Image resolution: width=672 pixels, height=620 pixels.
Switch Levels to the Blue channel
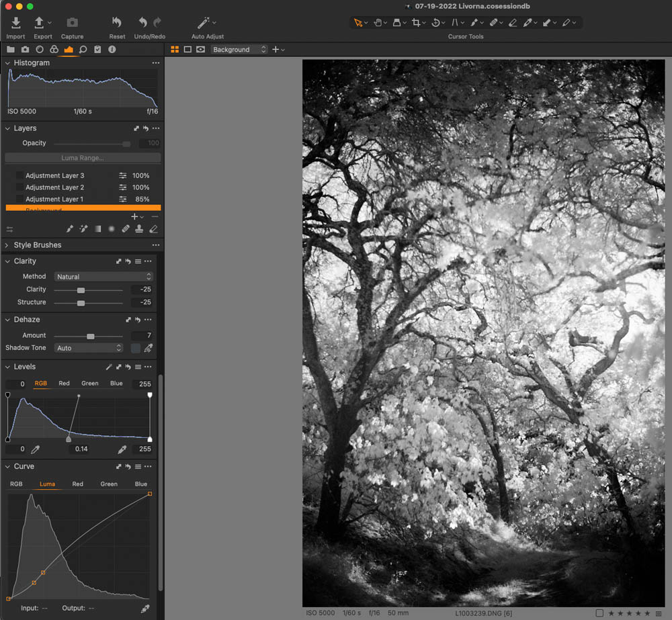(116, 383)
